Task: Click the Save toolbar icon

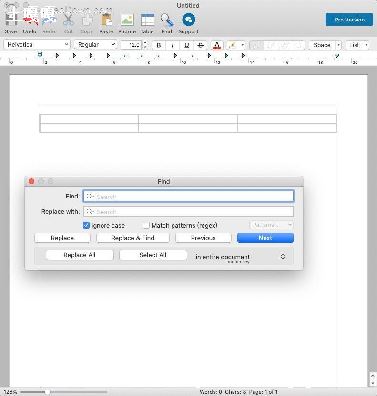Action: click(x=11, y=20)
